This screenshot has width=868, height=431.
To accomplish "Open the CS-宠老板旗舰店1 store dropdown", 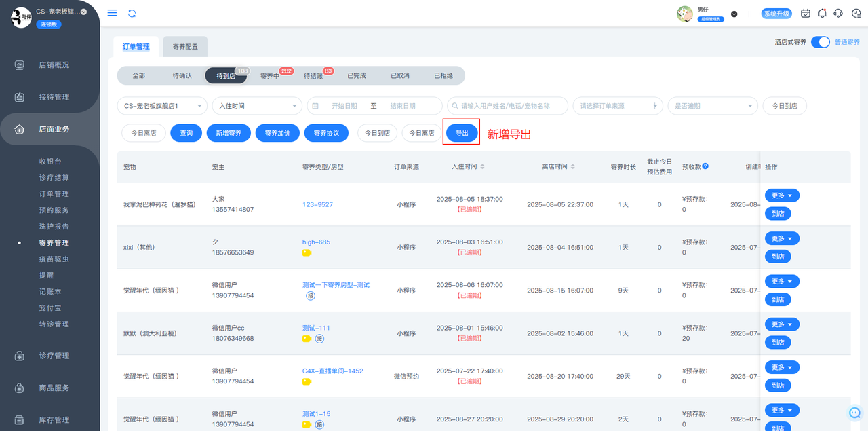I will (163, 106).
